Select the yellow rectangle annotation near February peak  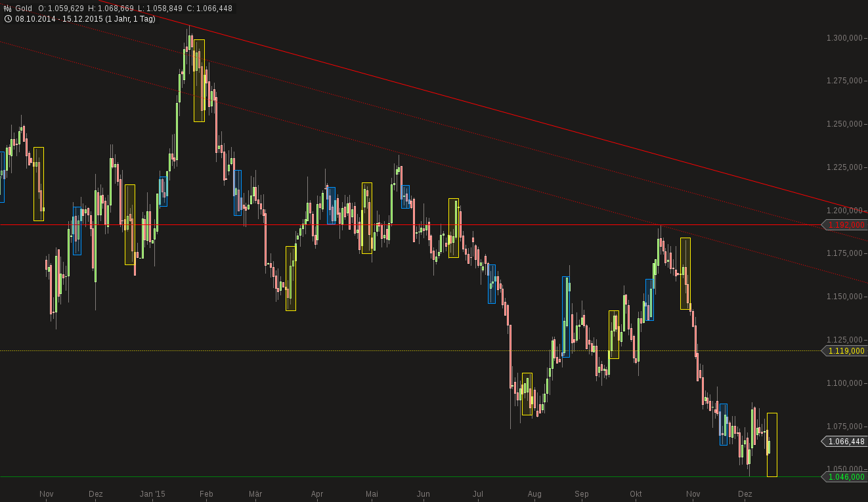tap(200, 79)
